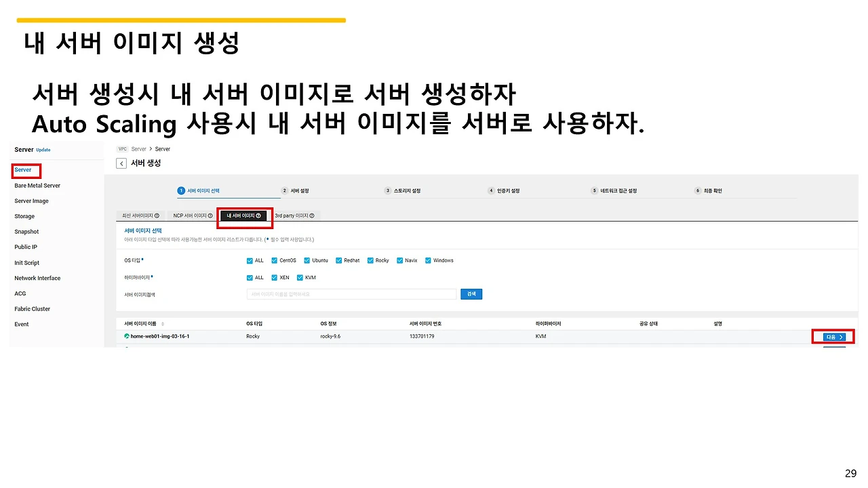Click the server image name search input field

(351, 293)
